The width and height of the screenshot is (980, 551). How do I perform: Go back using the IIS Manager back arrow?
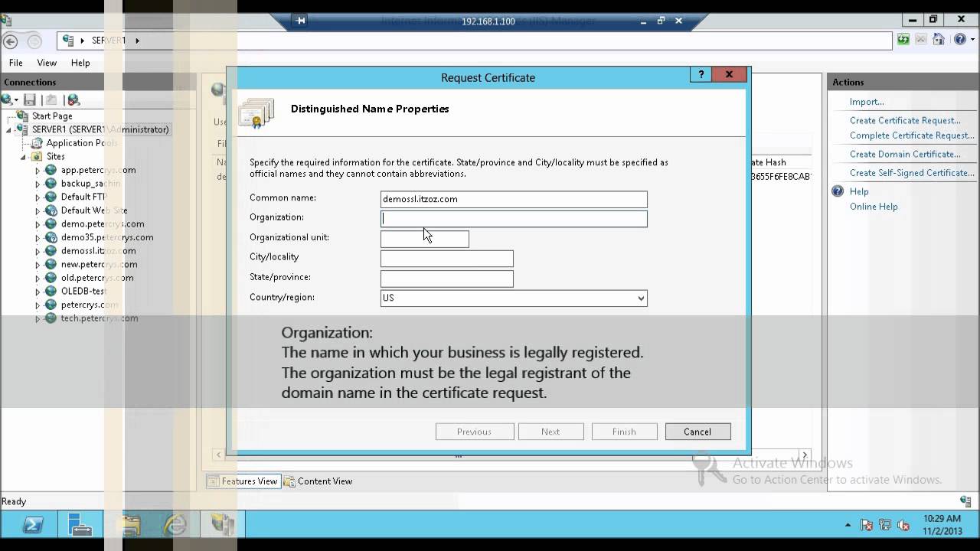coord(11,41)
